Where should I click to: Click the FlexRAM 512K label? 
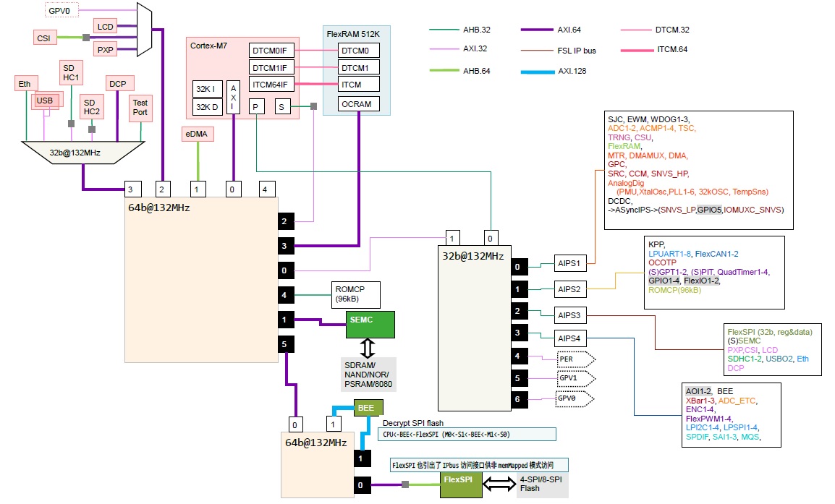353,34
